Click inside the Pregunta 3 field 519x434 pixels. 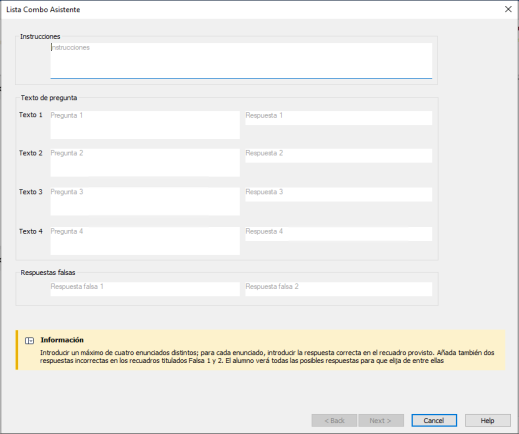point(145,201)
